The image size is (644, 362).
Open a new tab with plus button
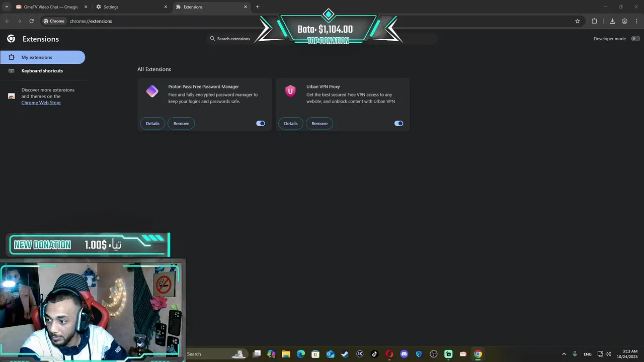point(258,7)
